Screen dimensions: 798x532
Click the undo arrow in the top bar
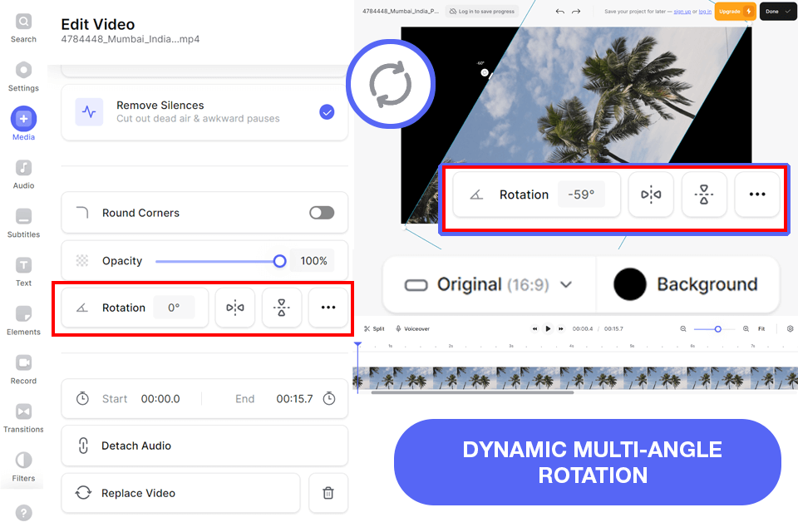click(559, 11)
